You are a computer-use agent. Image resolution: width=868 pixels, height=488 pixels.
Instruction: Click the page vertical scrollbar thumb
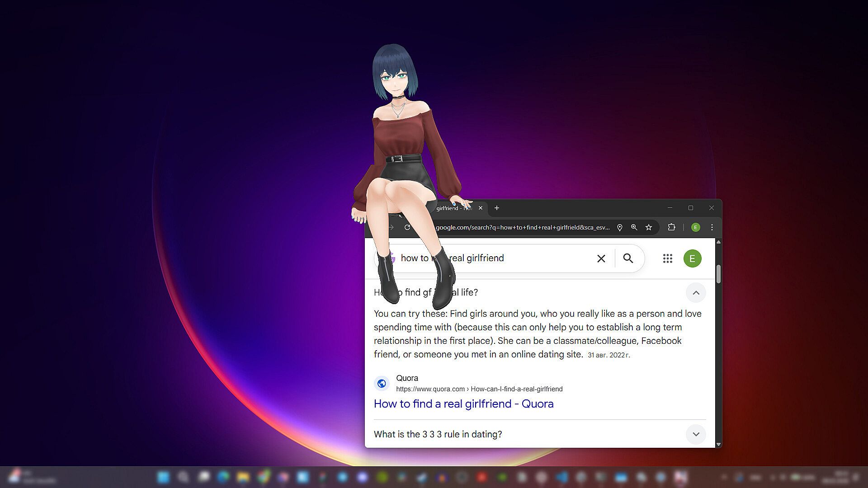tap(718, 274)
